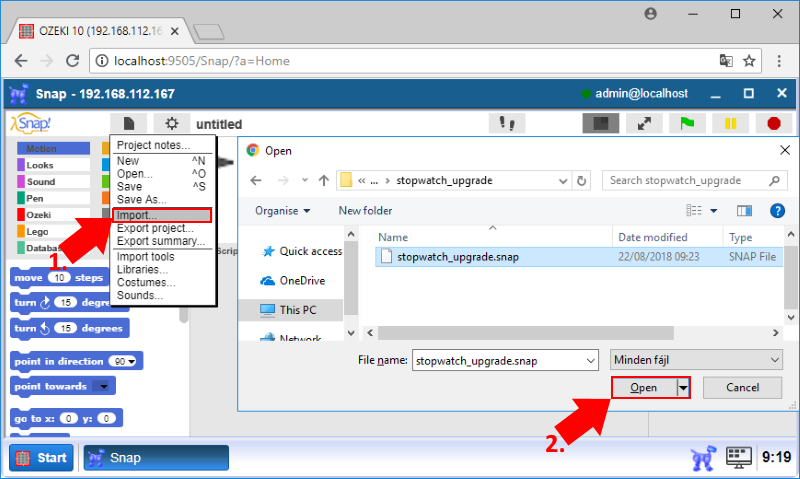Toggle single stepping footprints icon
Viewport: 800px width, 479px height.
(x=507, y=123)
